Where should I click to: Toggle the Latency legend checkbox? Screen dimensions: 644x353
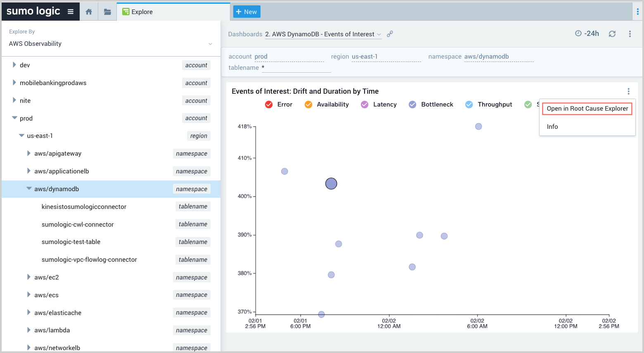click(365, 104)
